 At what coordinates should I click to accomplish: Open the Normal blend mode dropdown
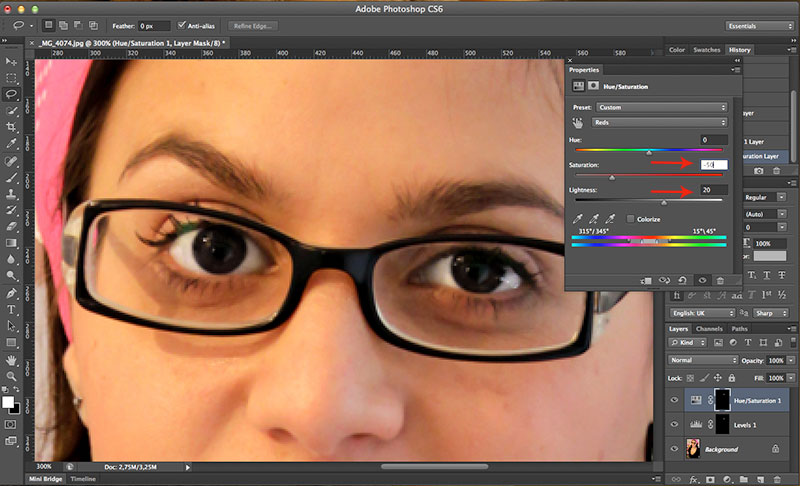point(702,359)
